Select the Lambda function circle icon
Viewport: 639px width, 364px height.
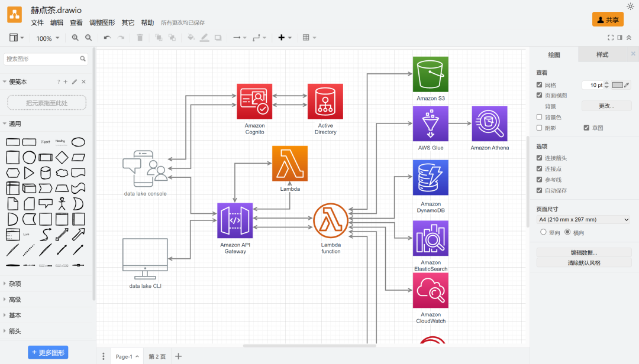click(331, 220)
